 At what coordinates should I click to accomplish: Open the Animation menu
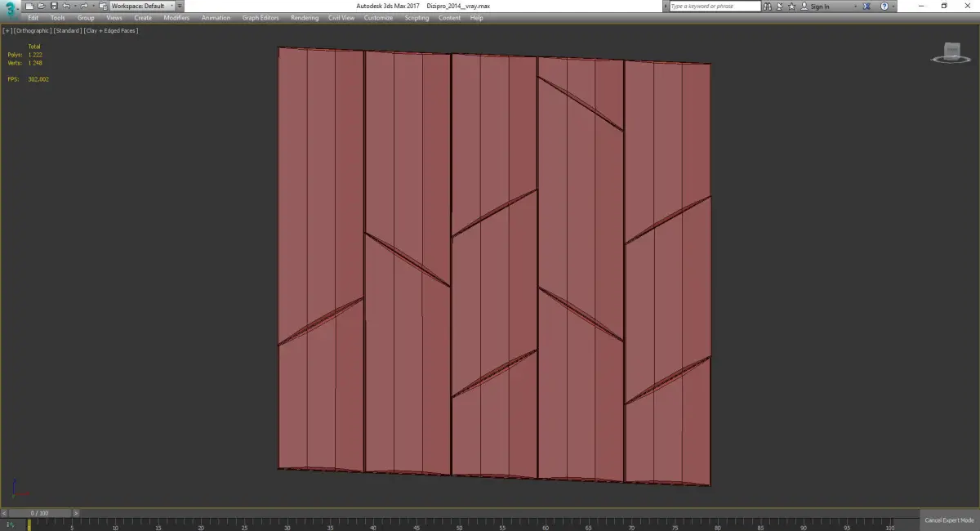(216, 18)
